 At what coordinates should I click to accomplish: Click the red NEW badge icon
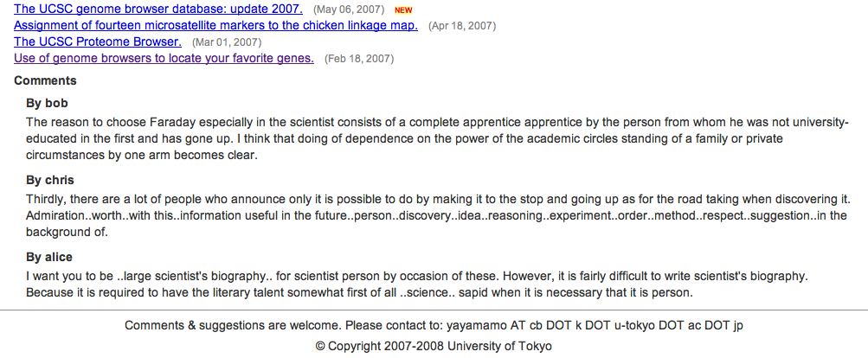pos(403,10)
